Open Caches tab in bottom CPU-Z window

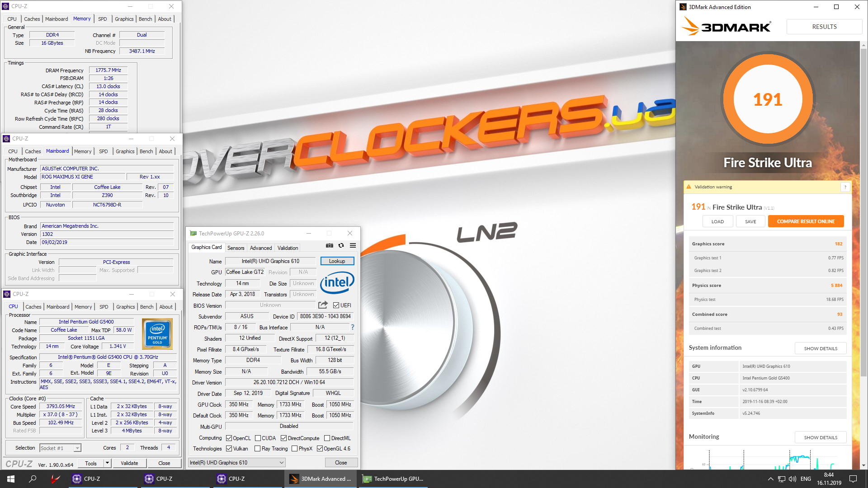click(x=33, y=307)
